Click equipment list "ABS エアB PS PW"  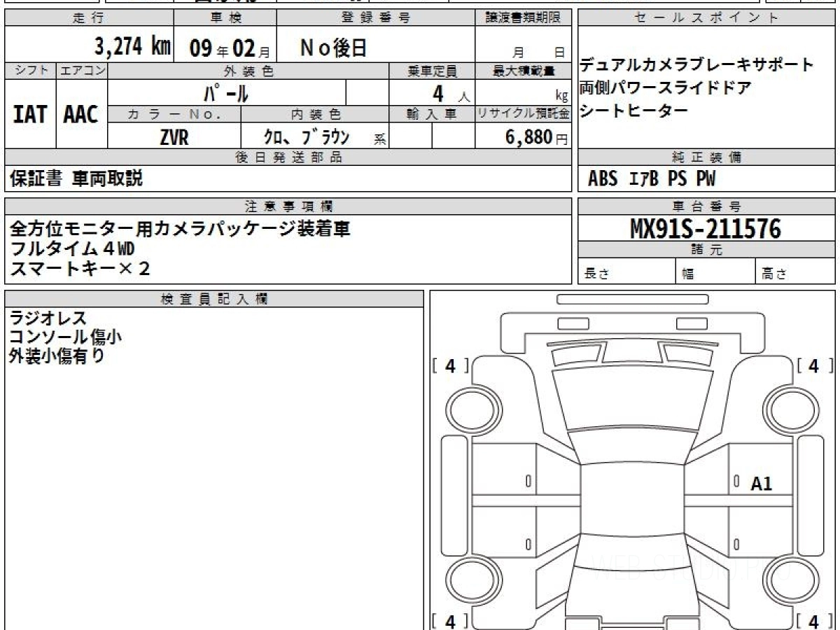click(x=652, y=179)
